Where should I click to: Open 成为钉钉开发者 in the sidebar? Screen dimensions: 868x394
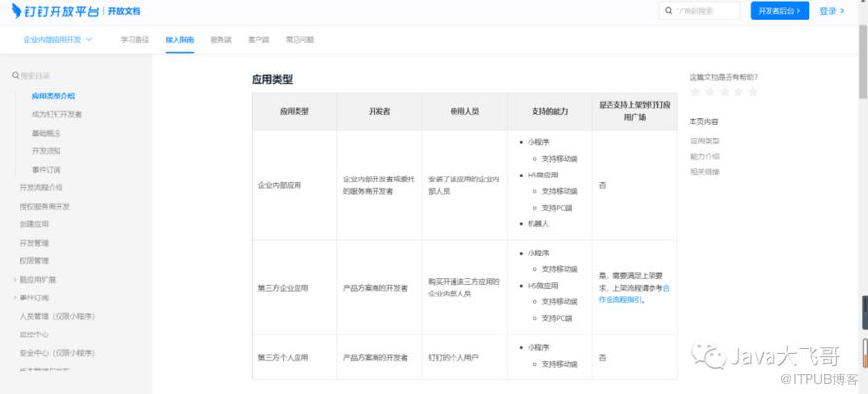[x=57, y=114]
